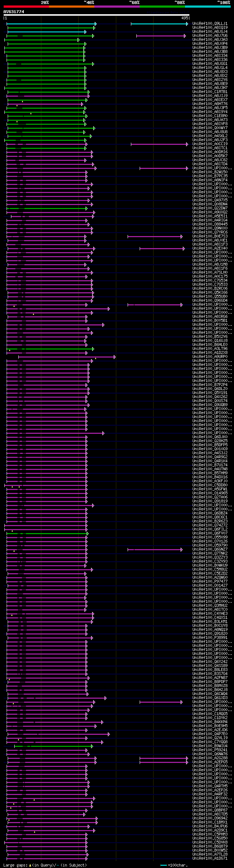Select hit label UniRef100_Q22DW7
This screenshot has width=234, height=868.
pos(210,208)
